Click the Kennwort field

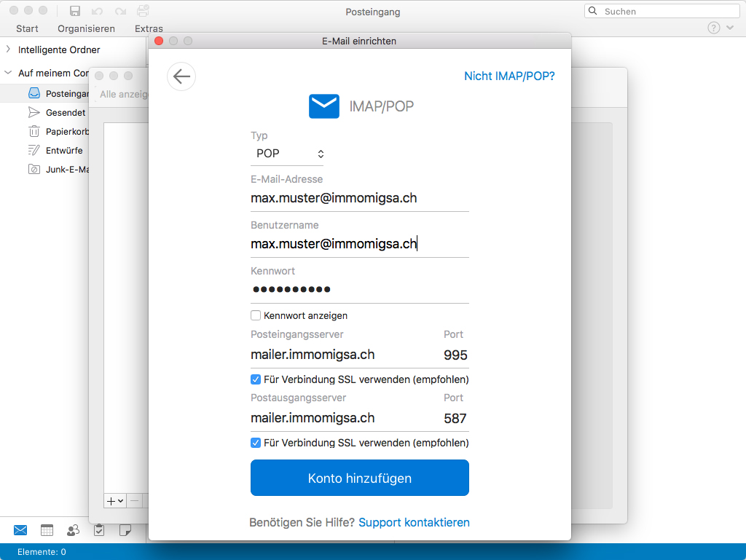click(x=360, y=290)
